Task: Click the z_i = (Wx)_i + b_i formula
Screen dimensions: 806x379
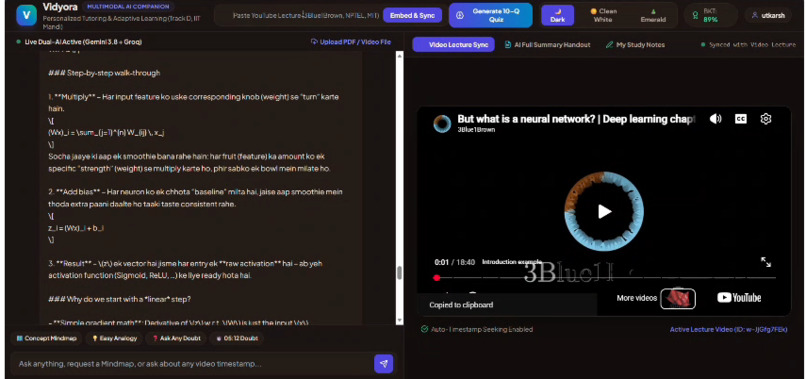Action: coord(76,228)
